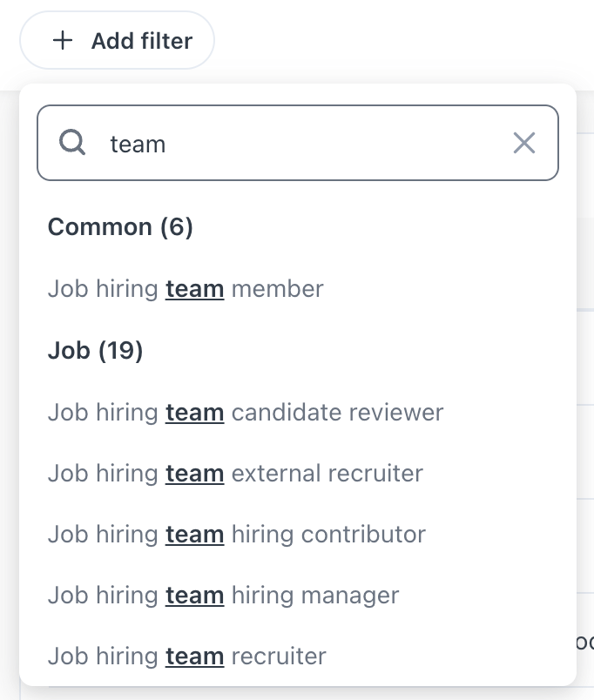Click the plus icon beside Add filter
Viewport: 594px width, 700px height.
point(63,41)
